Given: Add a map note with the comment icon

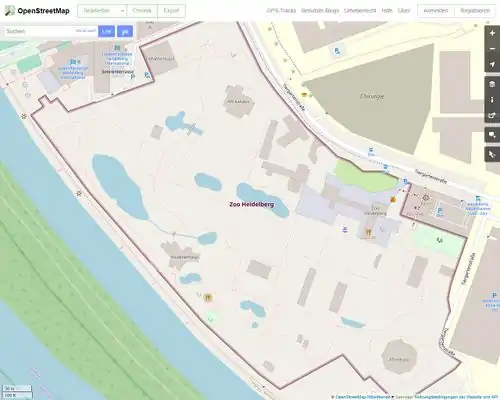Looking at the screenshot, I should pyautogui.click(x=492, y=135).
